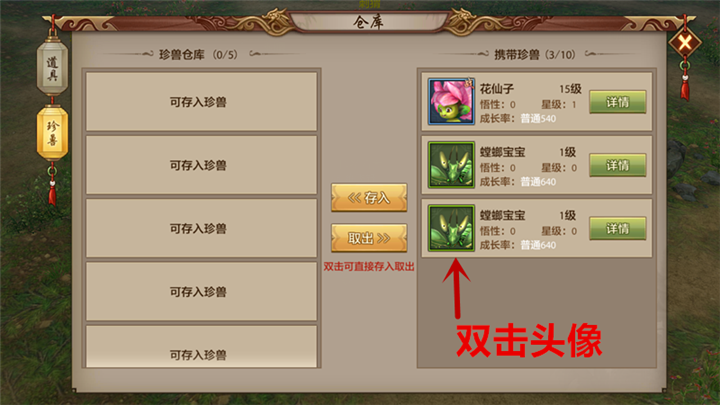Select the 花仙子 15级 pet row
The image size is (720, 405).
pos(537,101)
